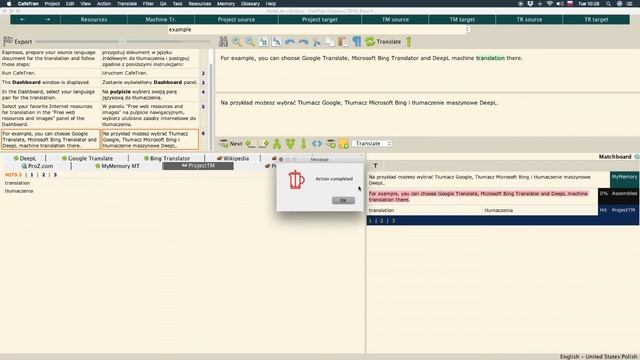Screen dimensions: 640x360
Task: Click the green down arrow icon
Action: pyautogui.click(x=303, y=144)
